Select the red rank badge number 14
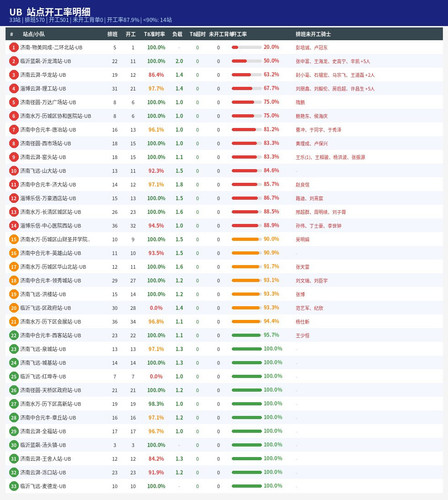 click(x=14, y=226)
